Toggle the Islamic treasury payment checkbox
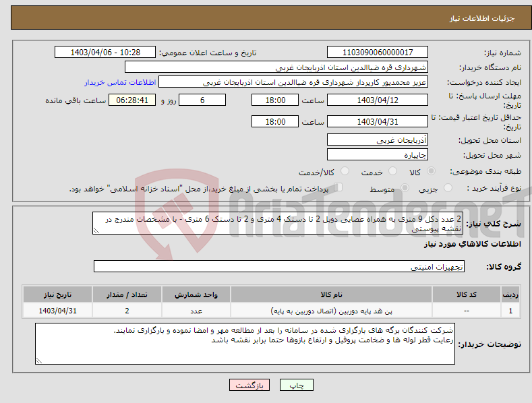The height and width of the screenshot is (403, 532). 338,187
